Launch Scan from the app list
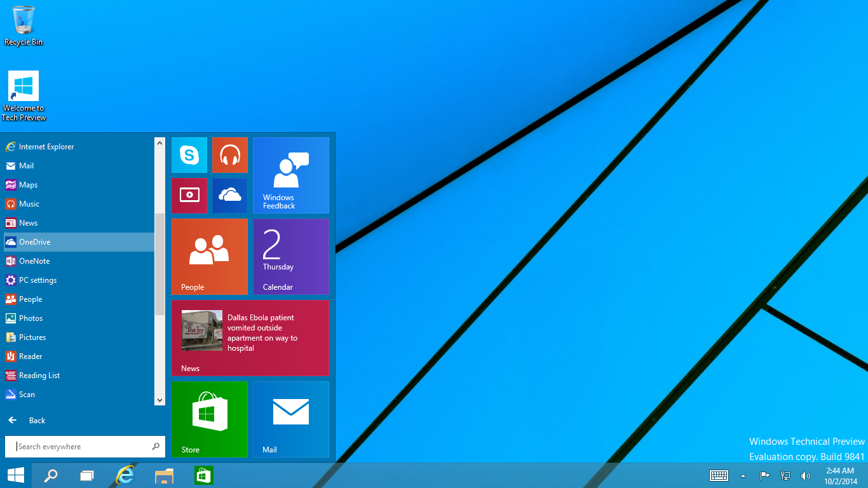Screen dimensions: 868x488 pos(79,395)
